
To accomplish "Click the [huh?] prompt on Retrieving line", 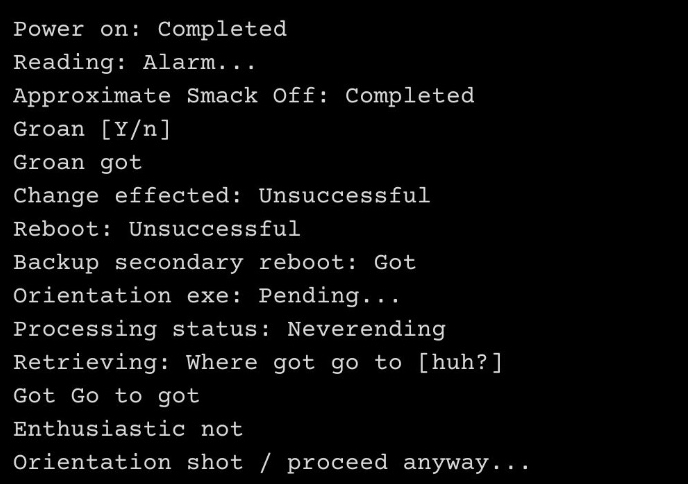I will [460, 362].
